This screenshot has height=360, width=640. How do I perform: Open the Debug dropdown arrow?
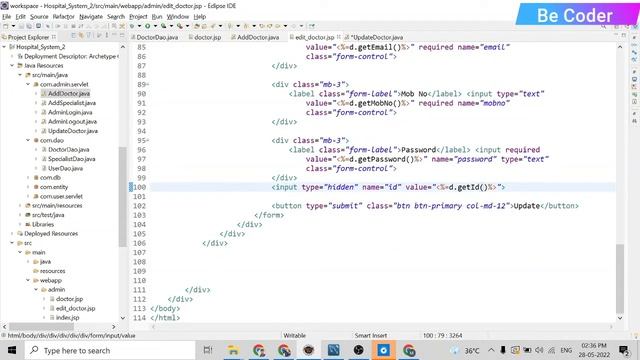tap(139, 26)
